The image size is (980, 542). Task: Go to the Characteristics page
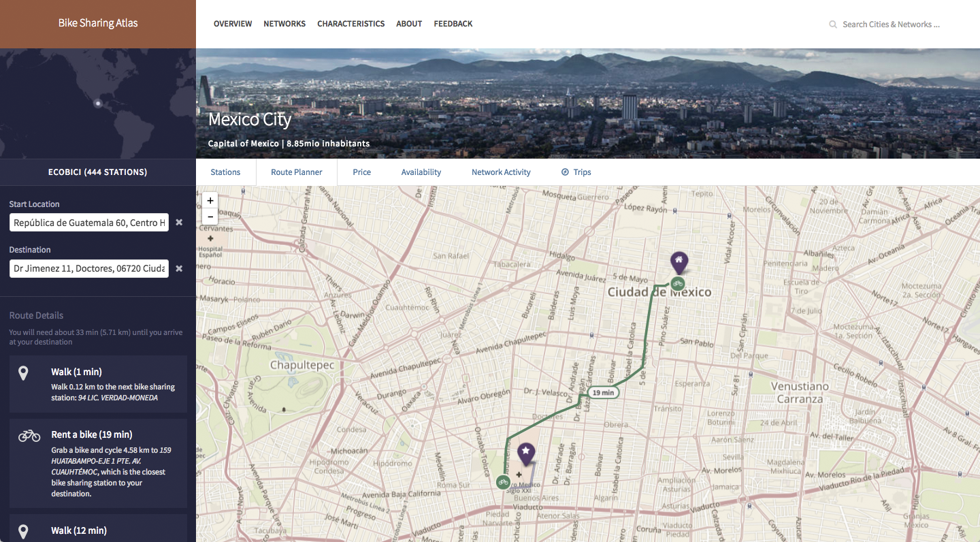tap(350, 24)
